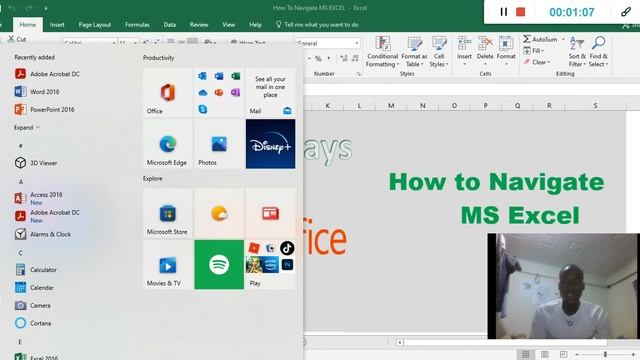Open Access 2016 in app list
Image resolution: width=640 pixels, height=360 pixels.
pos(39,198)
